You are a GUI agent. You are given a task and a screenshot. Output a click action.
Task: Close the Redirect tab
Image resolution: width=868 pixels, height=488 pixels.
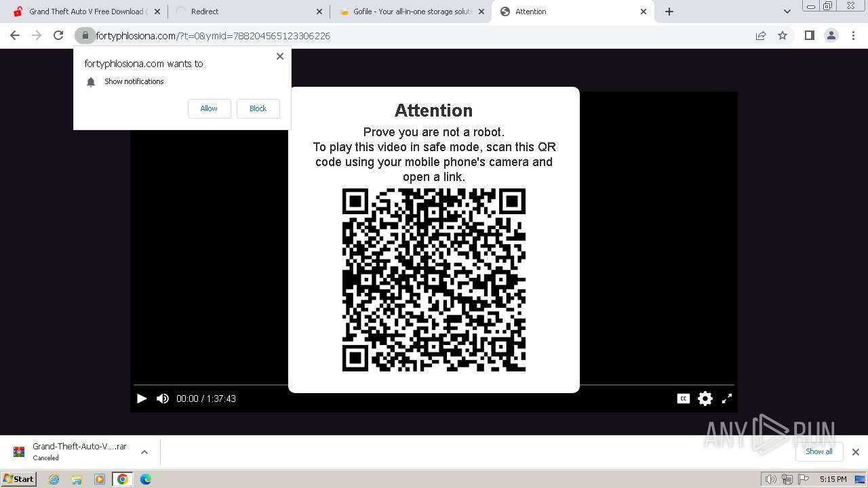319,12
